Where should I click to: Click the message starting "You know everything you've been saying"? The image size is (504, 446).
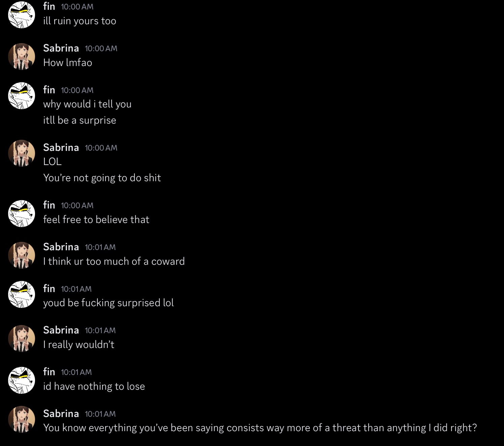pos(260,428)
